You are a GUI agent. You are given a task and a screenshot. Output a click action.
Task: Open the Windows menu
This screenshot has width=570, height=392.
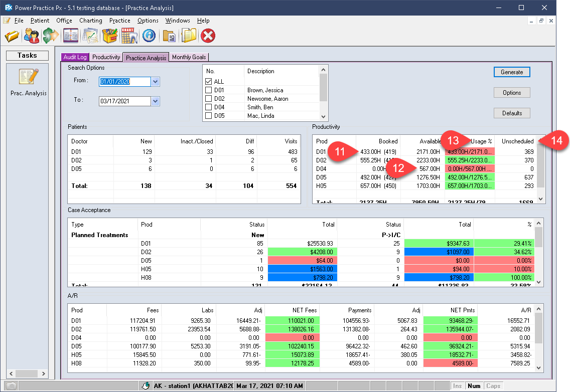tap(178, 21)
